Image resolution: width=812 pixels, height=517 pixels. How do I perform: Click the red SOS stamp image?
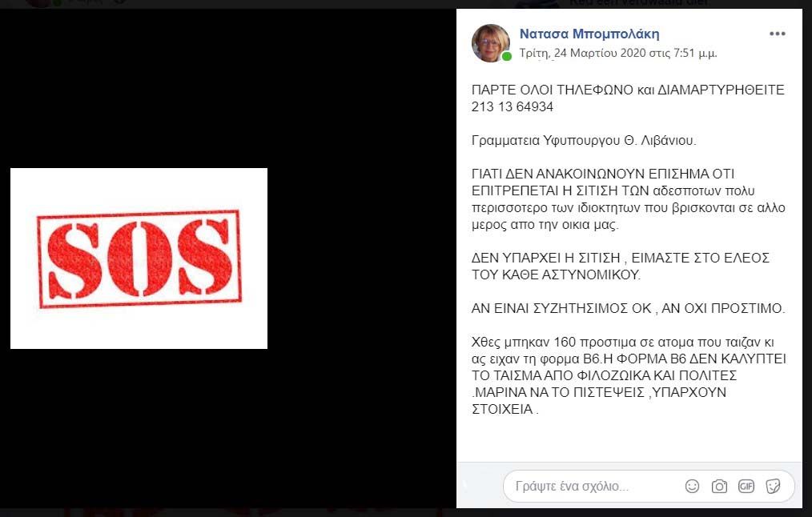click(x=139, y=258)
